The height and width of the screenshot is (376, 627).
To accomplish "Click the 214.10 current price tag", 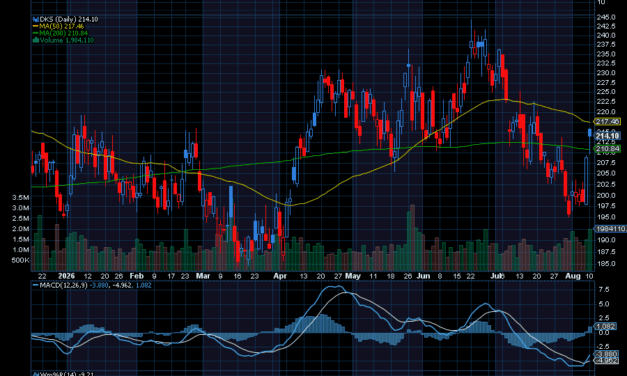I will point(607,136).
